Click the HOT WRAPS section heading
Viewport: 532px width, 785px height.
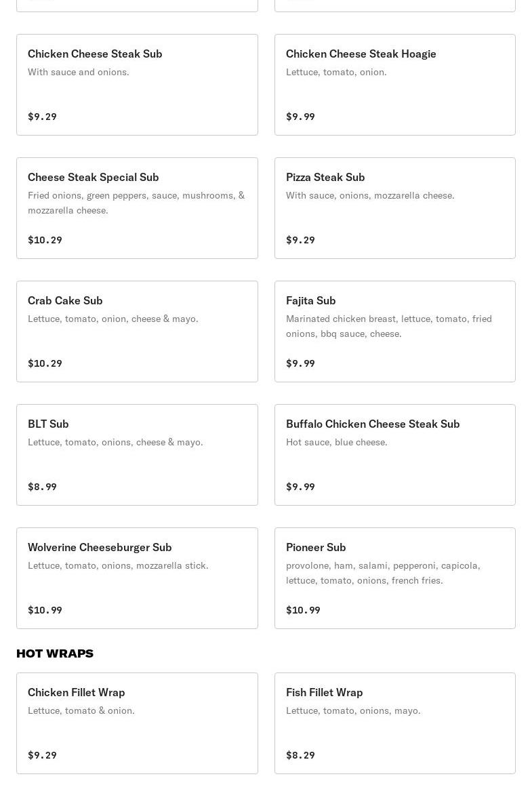[55, 653]
